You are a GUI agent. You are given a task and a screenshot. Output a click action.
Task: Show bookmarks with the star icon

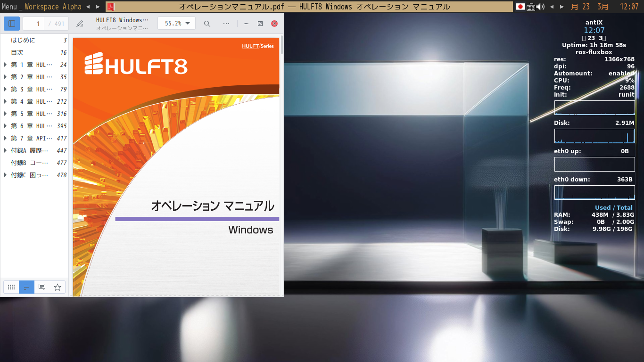click(58, 287)
